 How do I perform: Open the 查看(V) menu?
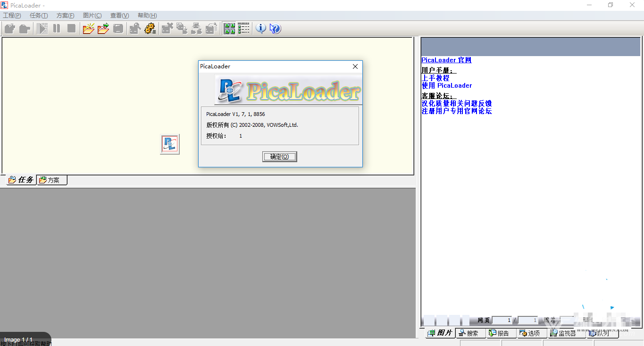(x=120, y=16)
